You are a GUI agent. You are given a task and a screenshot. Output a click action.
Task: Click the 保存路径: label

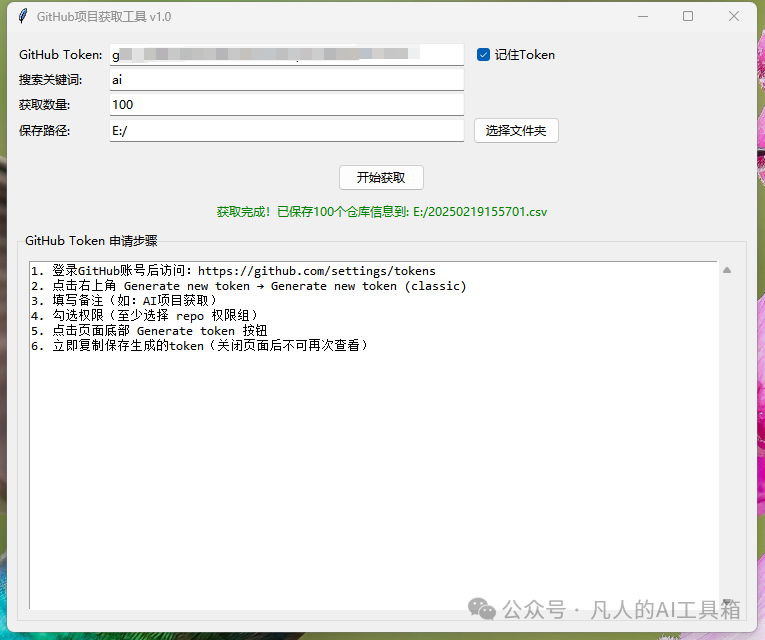coord(44,131)
